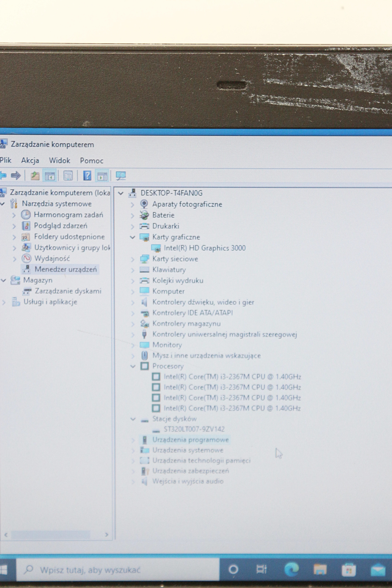Select Zarządzanie komputerem root node
Screen dimensions: 392x588
60,192
